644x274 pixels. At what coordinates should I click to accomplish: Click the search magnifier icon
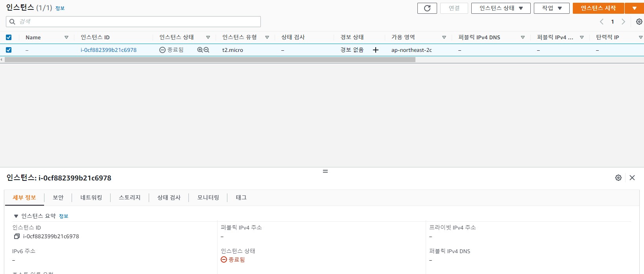12,22
